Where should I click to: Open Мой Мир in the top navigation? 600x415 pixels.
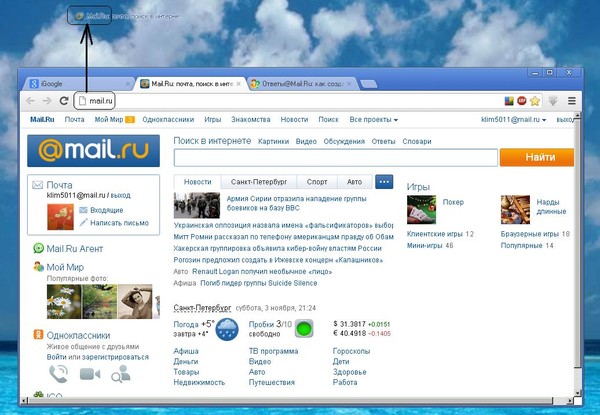[109, 120]
